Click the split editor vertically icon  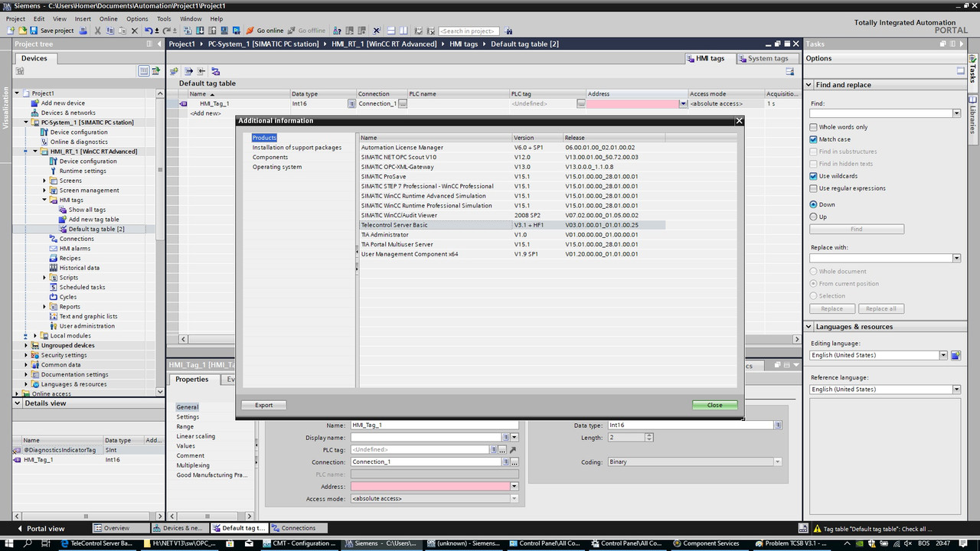click(x=404, y=31)
